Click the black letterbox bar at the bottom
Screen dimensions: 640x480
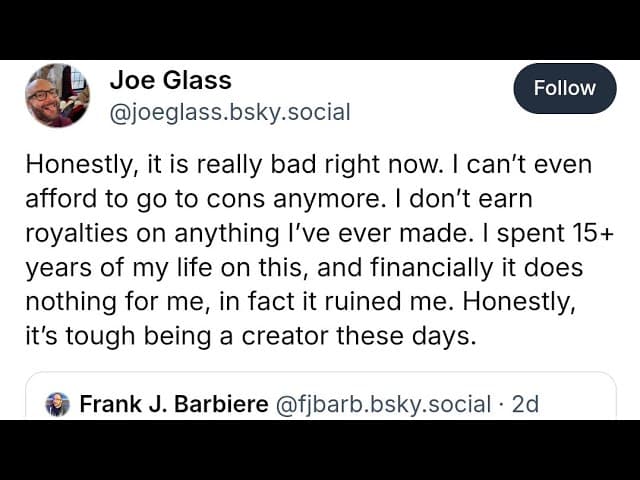pyautogui.click(x=320, y=450)
